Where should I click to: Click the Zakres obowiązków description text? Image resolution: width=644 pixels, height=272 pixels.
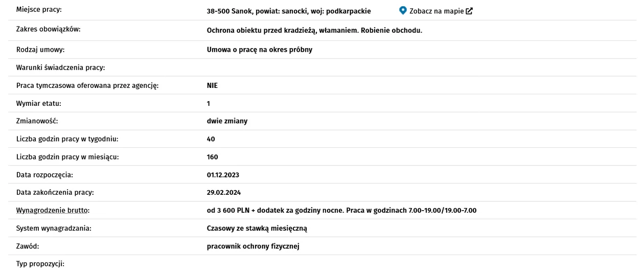314,30
